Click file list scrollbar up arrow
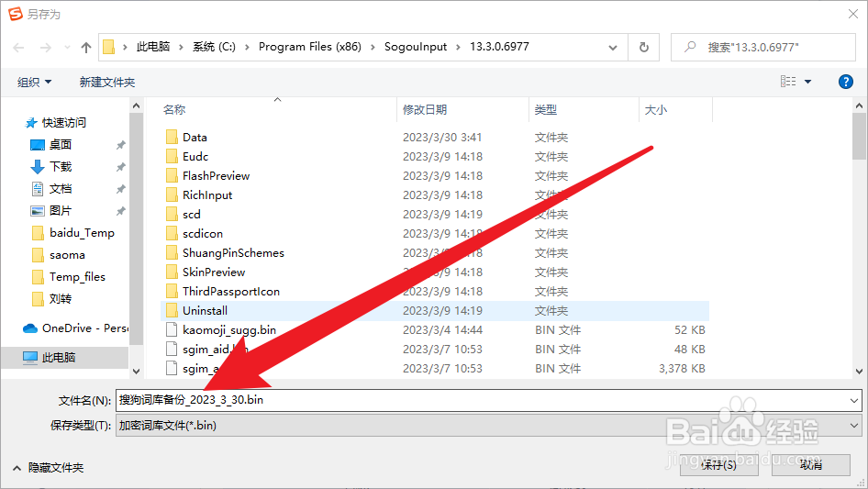 point(859,106)
